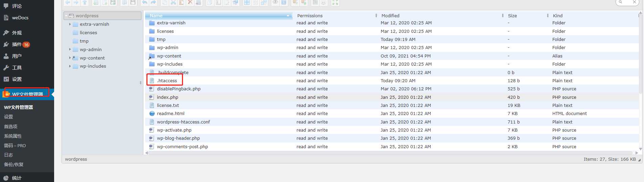Select tmp in the folder tree
The height and width of the screenshot is (182, 644).
click(84, 41)
